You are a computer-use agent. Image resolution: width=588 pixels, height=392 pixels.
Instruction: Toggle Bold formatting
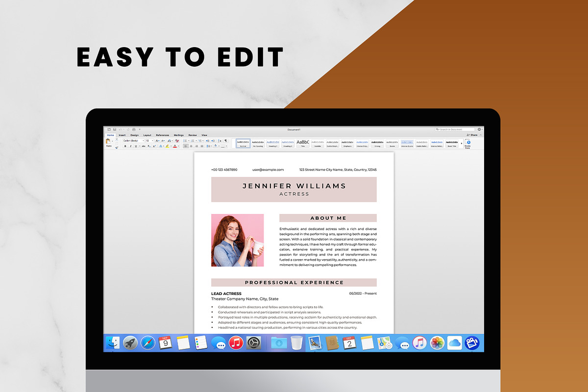coord(125,146)
